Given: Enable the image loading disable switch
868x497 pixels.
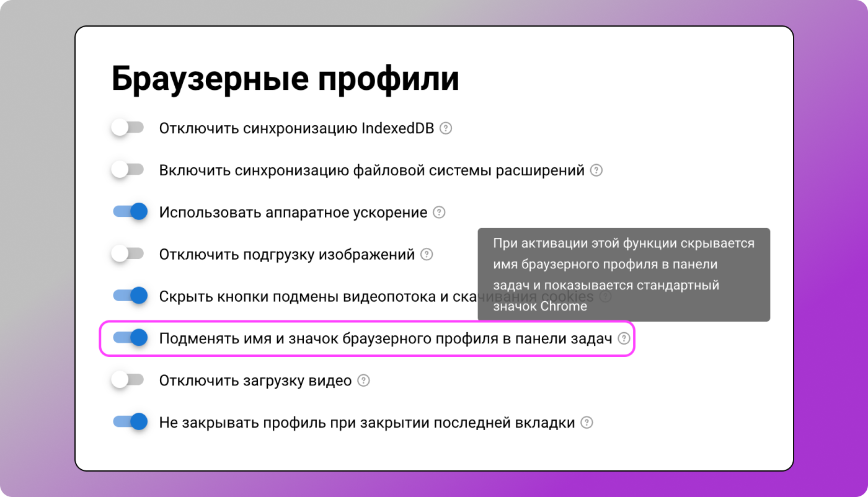Looking at the screenshot, I should click(x=128, y=254).
